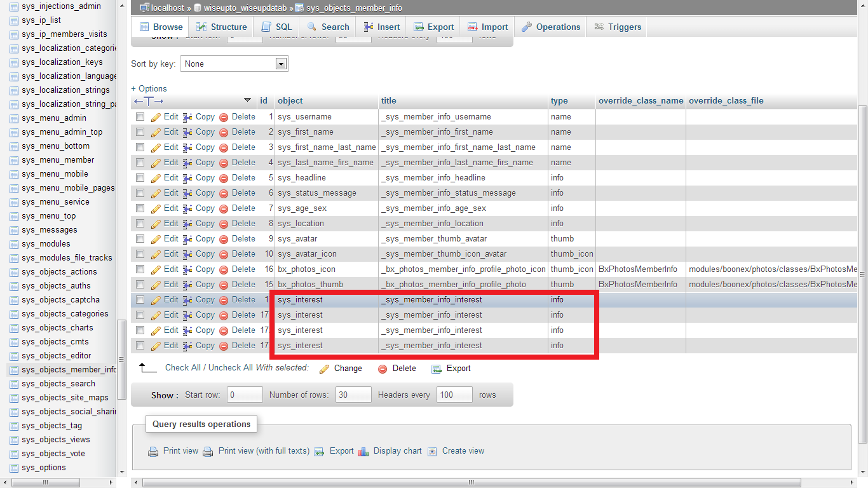Click the Display chart icon
868x488 pixels.
(x=363, y=451)
